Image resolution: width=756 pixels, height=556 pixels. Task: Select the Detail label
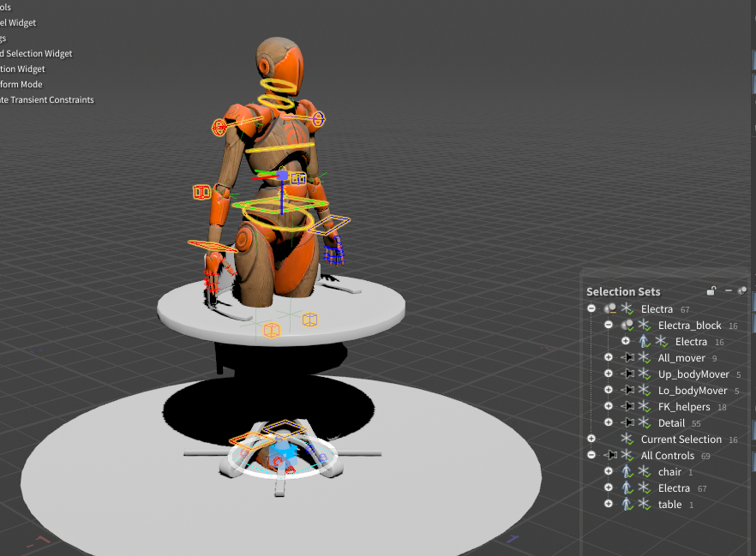pyautogui.click(x=671, y=423)
